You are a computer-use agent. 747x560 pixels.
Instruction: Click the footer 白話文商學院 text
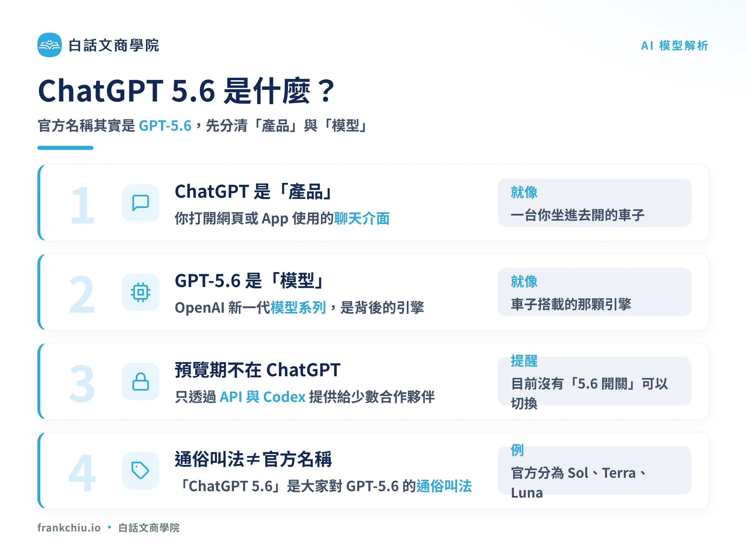pyautogui.click(x=149, y=528)
